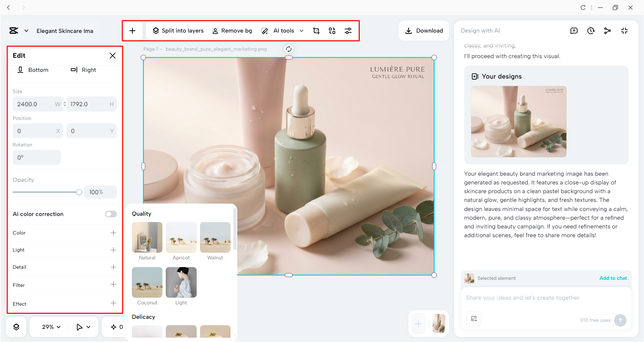Image resolution: width=644 pixels, height=342 pixels.
Task: Select the Split into layers tool
Action: tap(178, 31)
